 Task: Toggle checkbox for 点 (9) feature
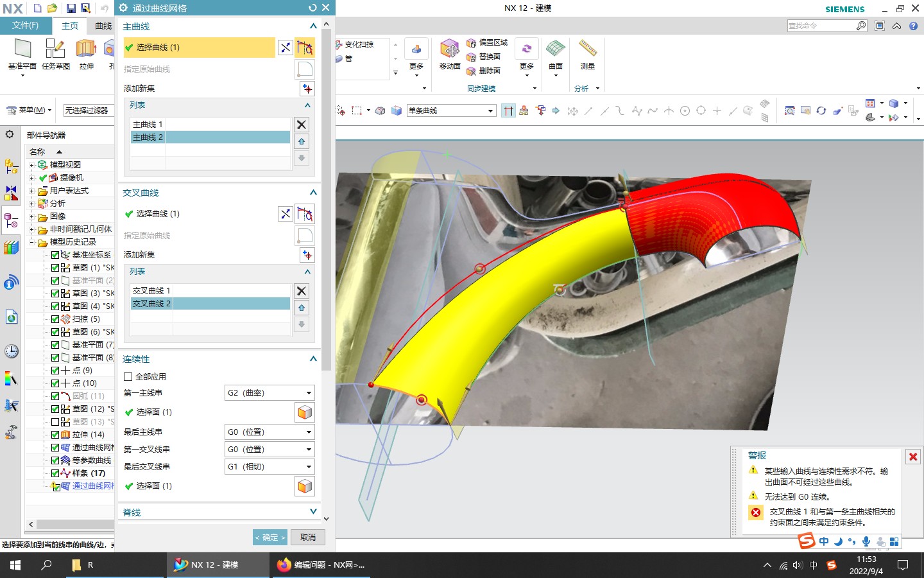click(x=55, y=371)
